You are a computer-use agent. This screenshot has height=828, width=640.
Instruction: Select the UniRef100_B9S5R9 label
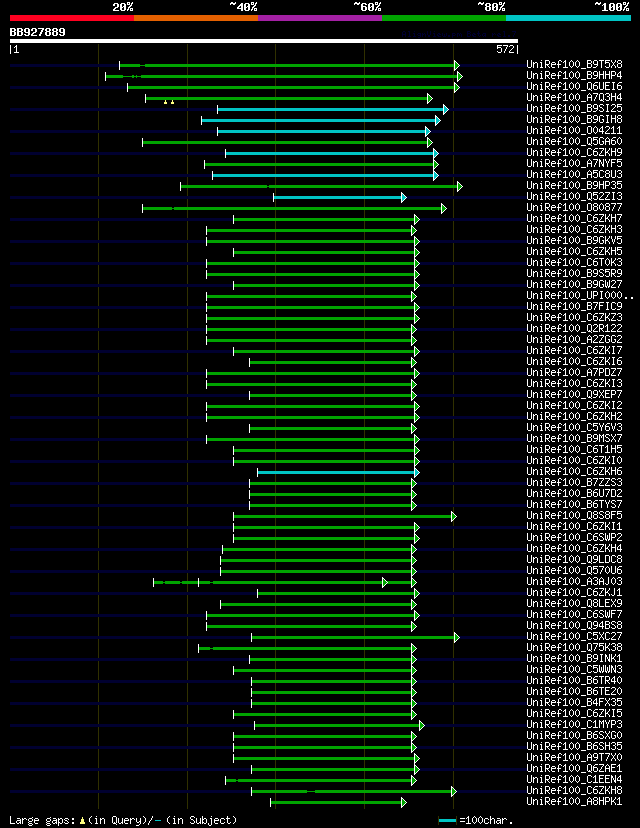coord(575,274)
